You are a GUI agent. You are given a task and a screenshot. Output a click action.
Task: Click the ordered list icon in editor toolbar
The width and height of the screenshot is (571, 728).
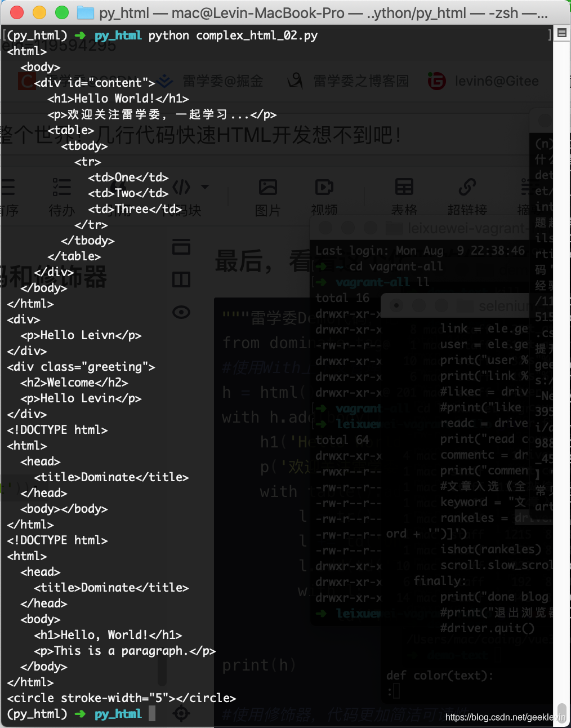click(7, 187)
